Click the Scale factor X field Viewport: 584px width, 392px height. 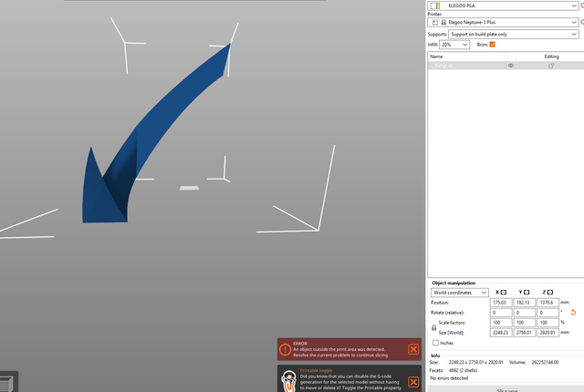[x=501, y=323]
